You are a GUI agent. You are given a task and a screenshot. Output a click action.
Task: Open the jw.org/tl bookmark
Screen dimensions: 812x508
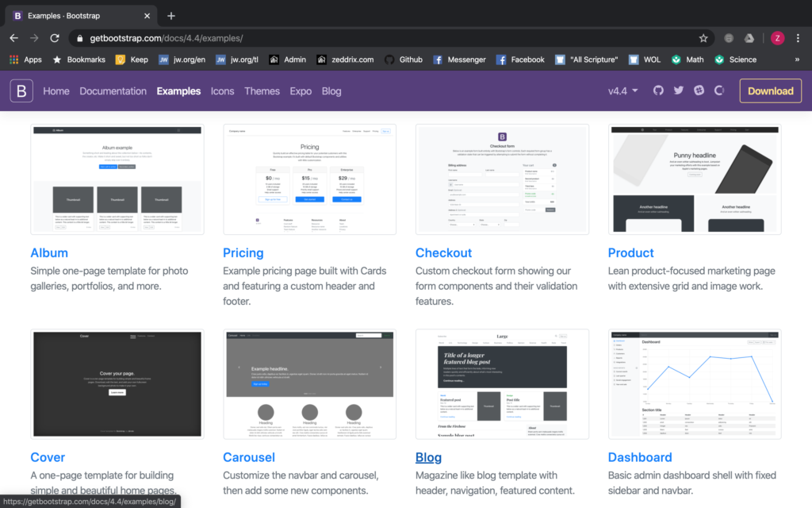pyautogui.click(x=236, y=60)
